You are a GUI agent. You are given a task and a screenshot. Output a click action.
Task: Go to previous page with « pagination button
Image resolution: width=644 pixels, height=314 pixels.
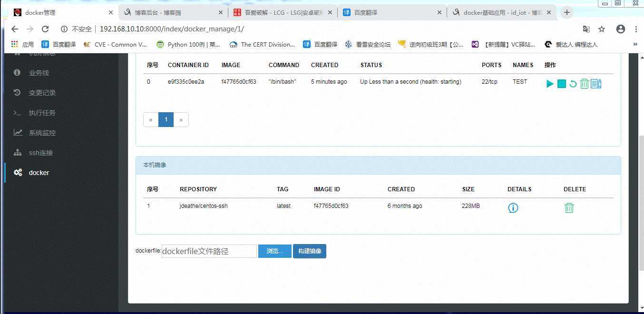coord(151,120)
